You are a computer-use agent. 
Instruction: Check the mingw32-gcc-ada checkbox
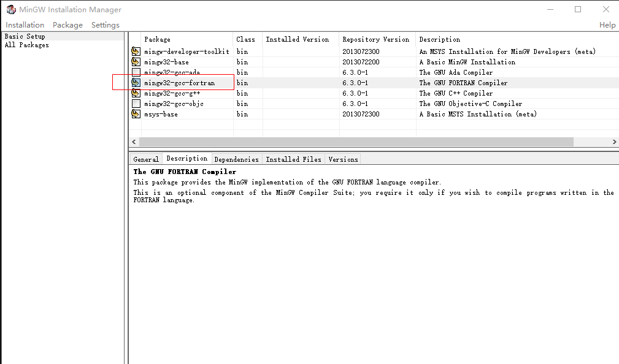(x=136, y=72)
